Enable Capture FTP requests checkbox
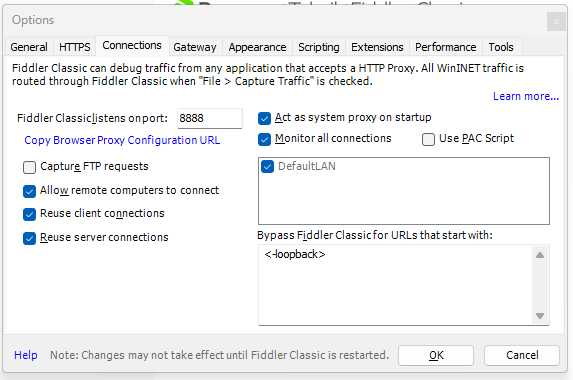The image size is (573, 380). 29,167
